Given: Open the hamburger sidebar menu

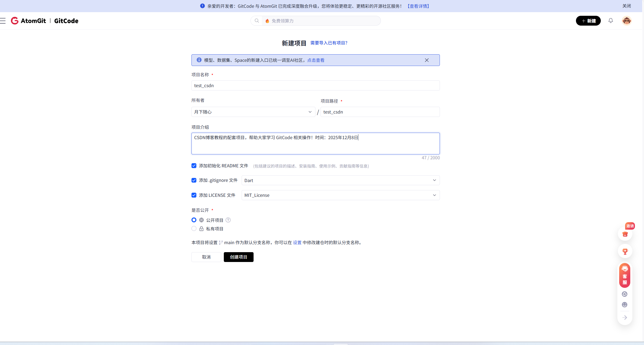Looking at the screenshot, I should click(3, 21).
